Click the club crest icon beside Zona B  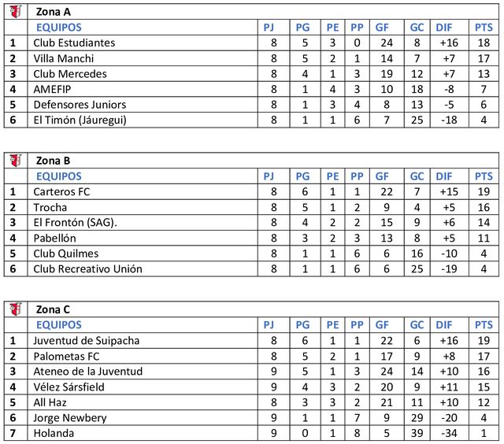pyautogui.click(x=16, y=161)
